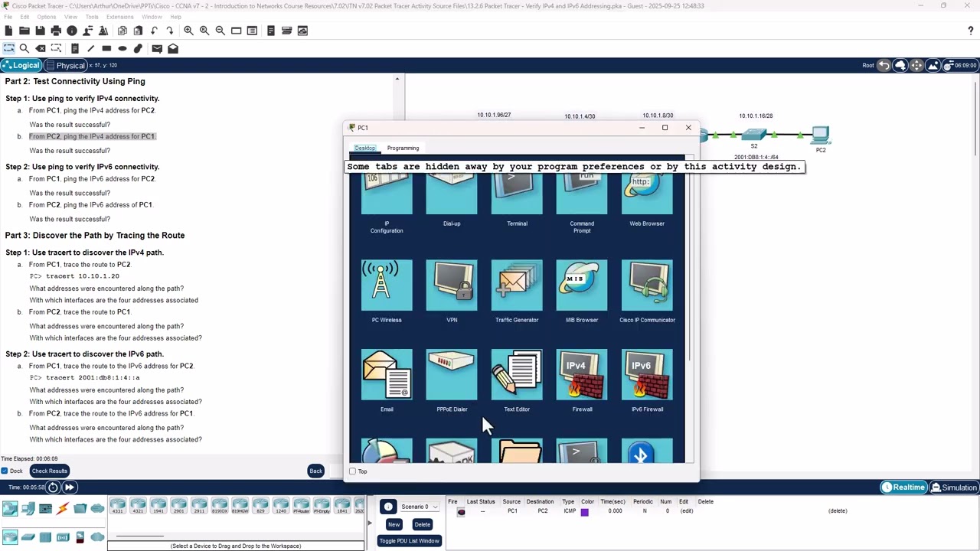The width and height of the screenshot is (980, 551).
Task: Click the Add Complex PDU open-envelope icon
Action: (173, 48)
